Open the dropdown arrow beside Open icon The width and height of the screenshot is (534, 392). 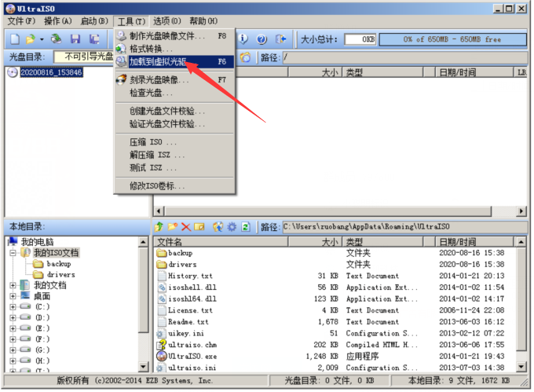pos(42,39)
